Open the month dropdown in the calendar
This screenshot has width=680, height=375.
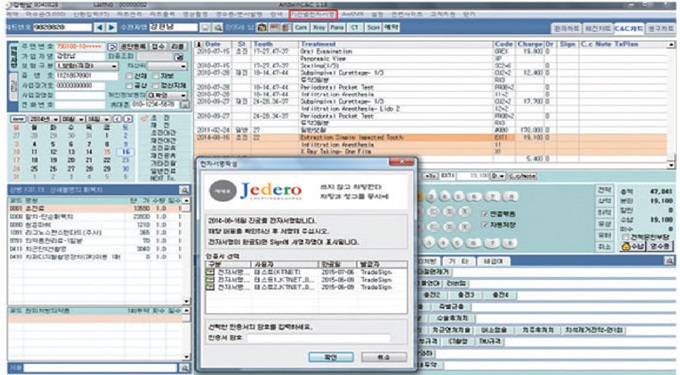72,119
